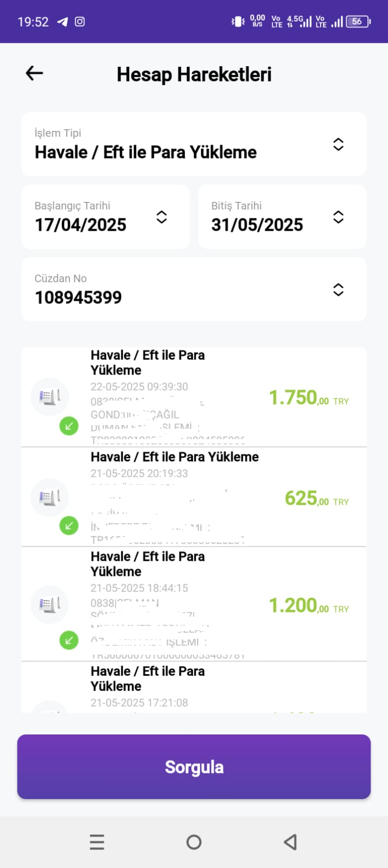The image size is (388, 868).
Task: Tap the receipt icon of the 1.750,00 transaction
Action: pos(49,397)
